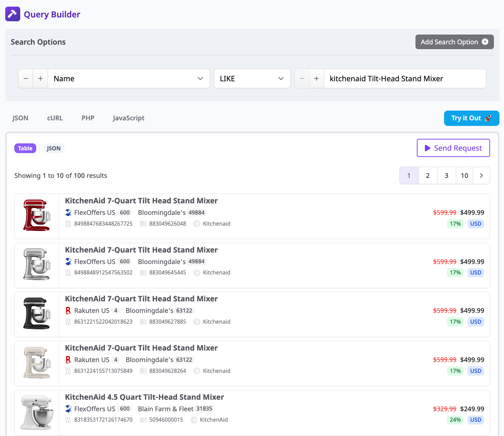Click the next page chevron
Image resolution: width=504 pixels, height=436 pixels.
point(481,175)
